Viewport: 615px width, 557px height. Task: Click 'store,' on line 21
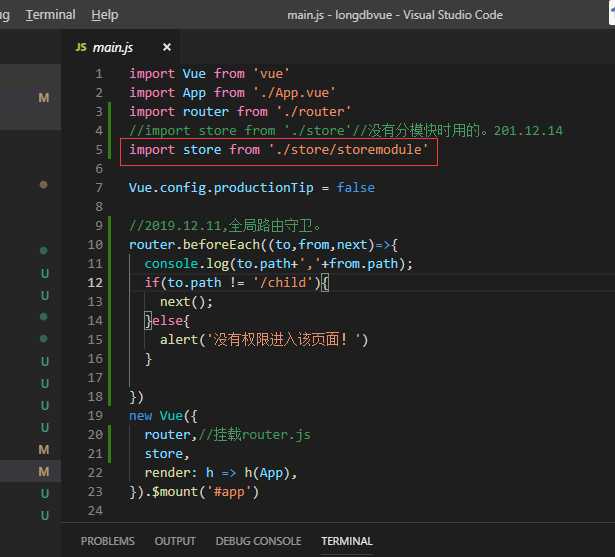pyautogui.click(x=167, y=454)
